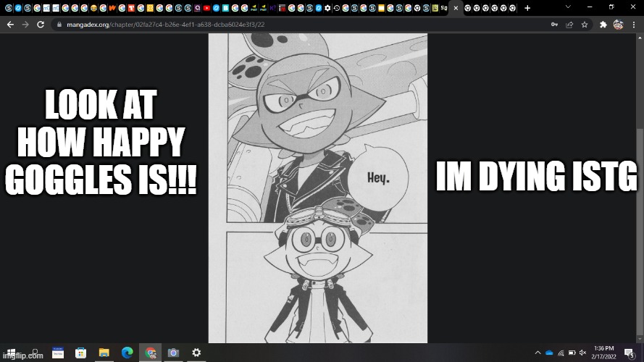Image resolution: width=644 pixels, height=362 pixels.
Task: Reload the MangaDex chapter page
Action: (x=41, y=25)
